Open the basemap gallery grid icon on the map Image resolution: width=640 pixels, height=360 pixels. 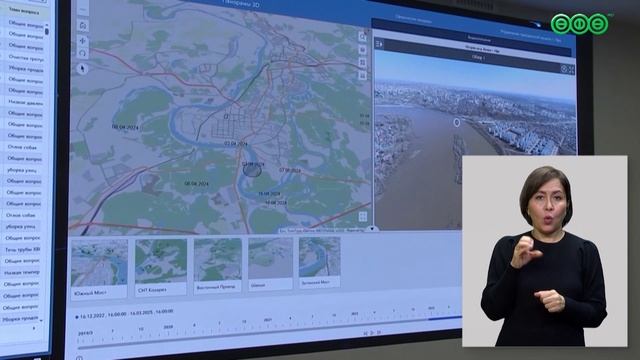point(362,217)
